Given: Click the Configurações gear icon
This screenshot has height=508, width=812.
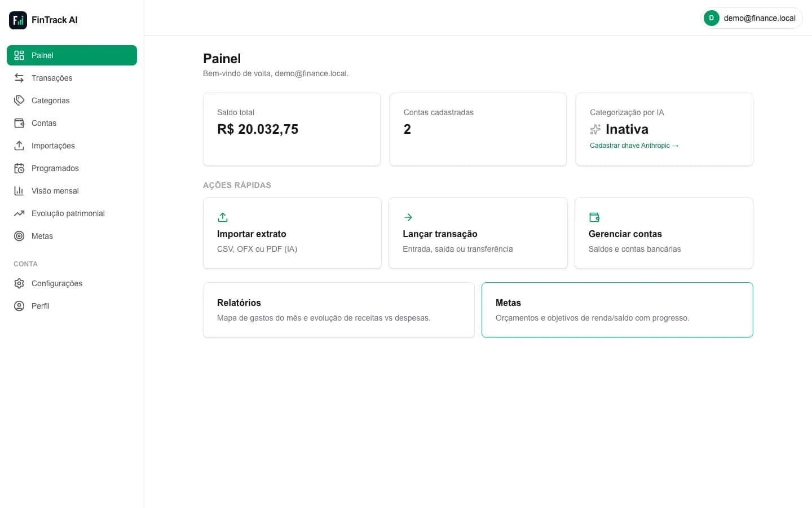Looking at the screenshot, I should 19,283.
